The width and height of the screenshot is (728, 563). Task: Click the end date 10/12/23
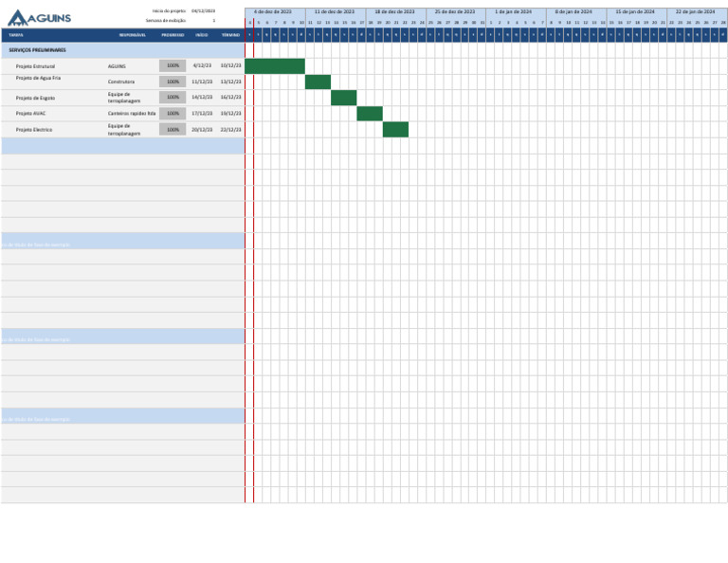click(x=230, y=66)
